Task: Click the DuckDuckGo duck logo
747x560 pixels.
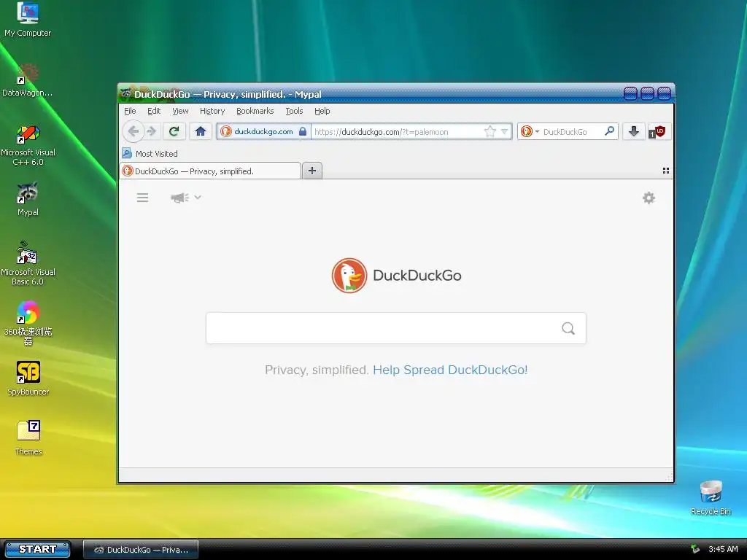Action: coord(349,275)
